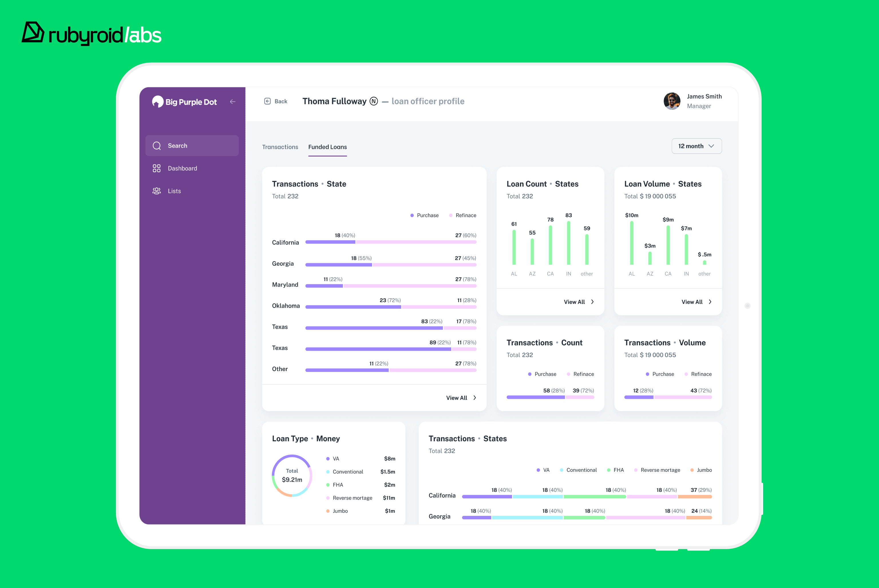The height and width of the screenshot is (588, 879).
Task: Click the Lists people icon
Action: pyautogui.click(x=157, y=191)
